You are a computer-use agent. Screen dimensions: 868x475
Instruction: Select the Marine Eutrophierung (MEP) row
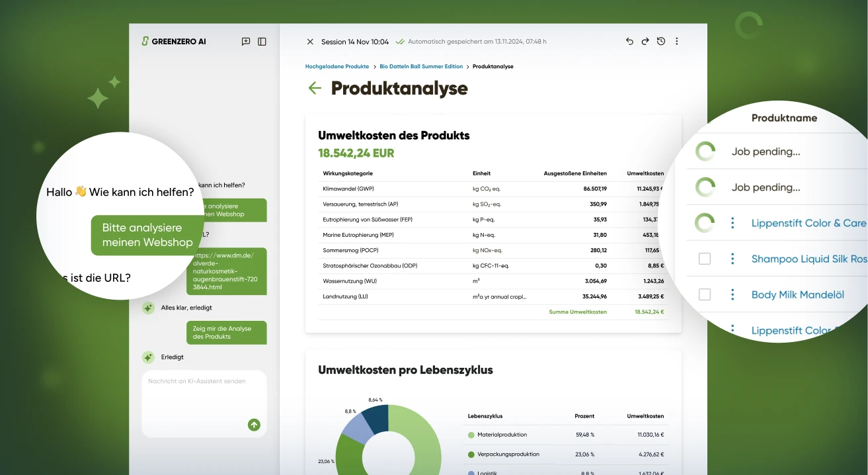[493, 235]
